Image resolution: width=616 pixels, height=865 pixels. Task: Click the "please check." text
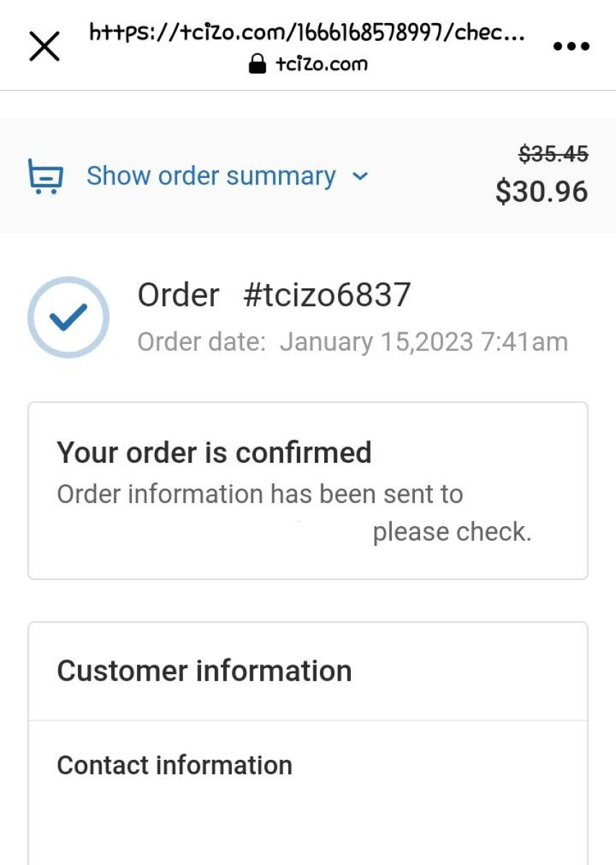[452, 532]
